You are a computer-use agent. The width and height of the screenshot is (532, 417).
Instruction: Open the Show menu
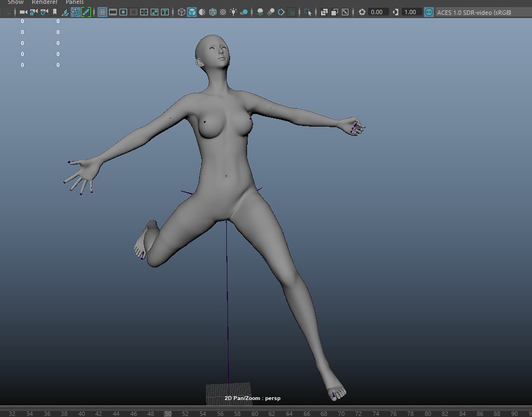click(15, 2)
